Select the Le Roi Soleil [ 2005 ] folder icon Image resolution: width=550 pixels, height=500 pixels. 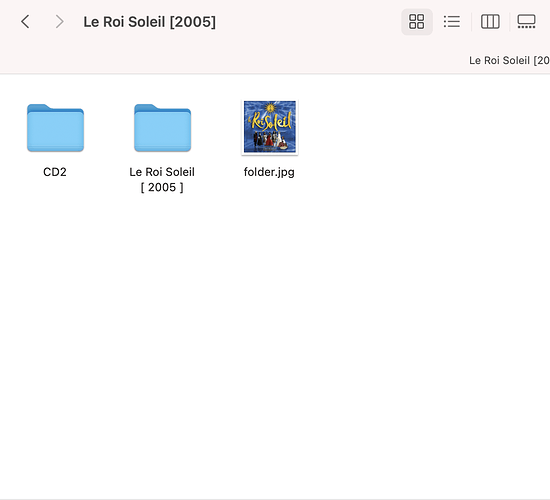(162, 128)
